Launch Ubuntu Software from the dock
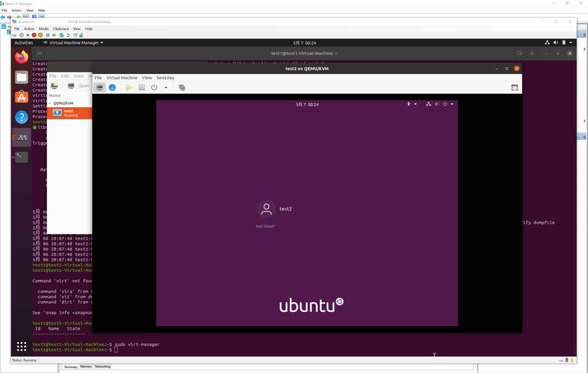Image resolution: width=588 pixels, height=373 pixels. click(x=21, y=97)
